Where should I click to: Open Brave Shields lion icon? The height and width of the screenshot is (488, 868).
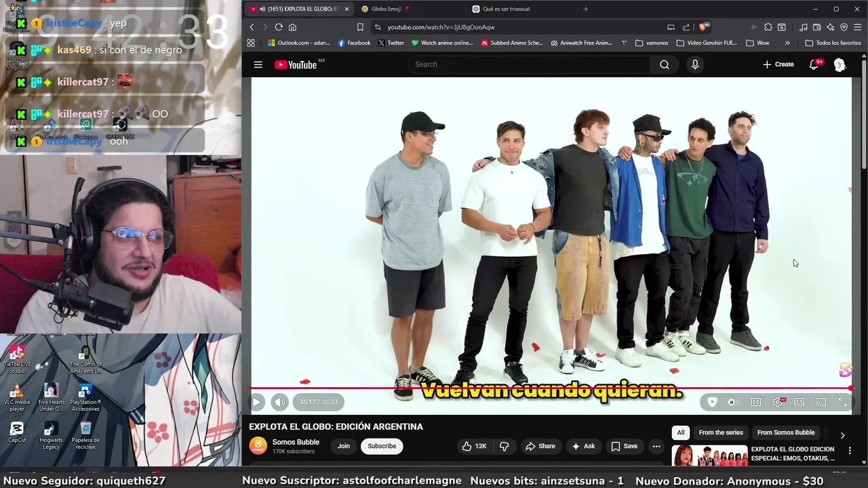pyautogui.click(x=703, y=27)
